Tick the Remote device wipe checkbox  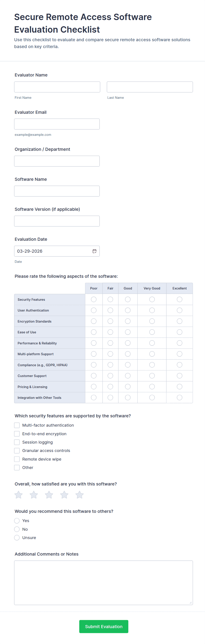17,459
